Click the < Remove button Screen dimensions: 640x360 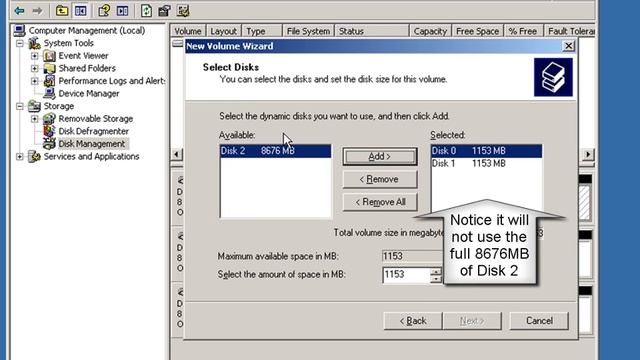pyautogui.click(x=380, y=179)
